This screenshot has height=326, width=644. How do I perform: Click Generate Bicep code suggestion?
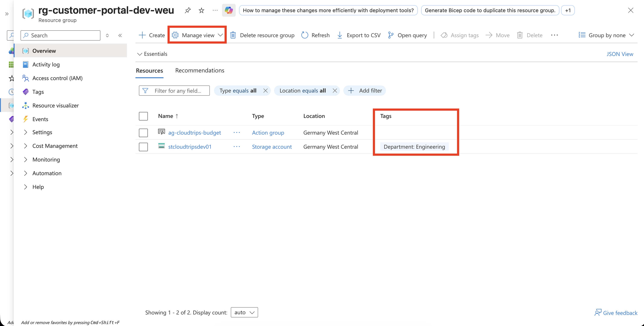tap(490, 10)
